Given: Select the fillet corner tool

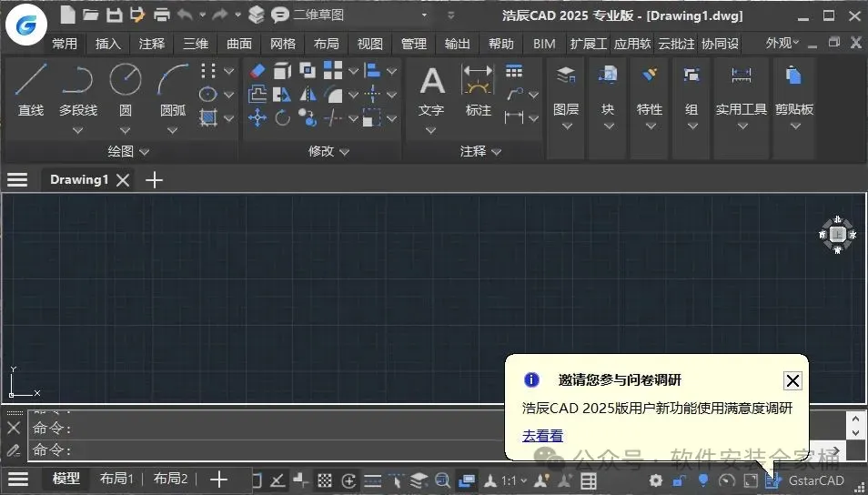Looking at the screenshot, I should point(333,95).
